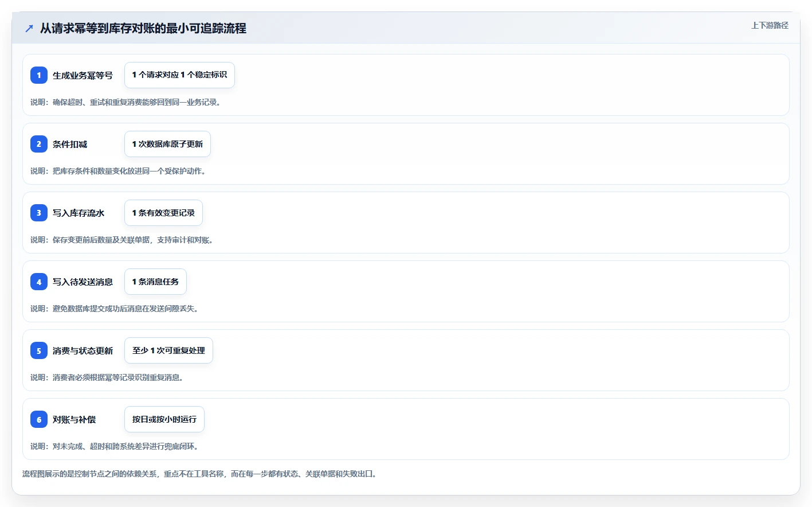
Task: Click the description starting 确保超时、重试和重复消费
Action: coord(125,102)
